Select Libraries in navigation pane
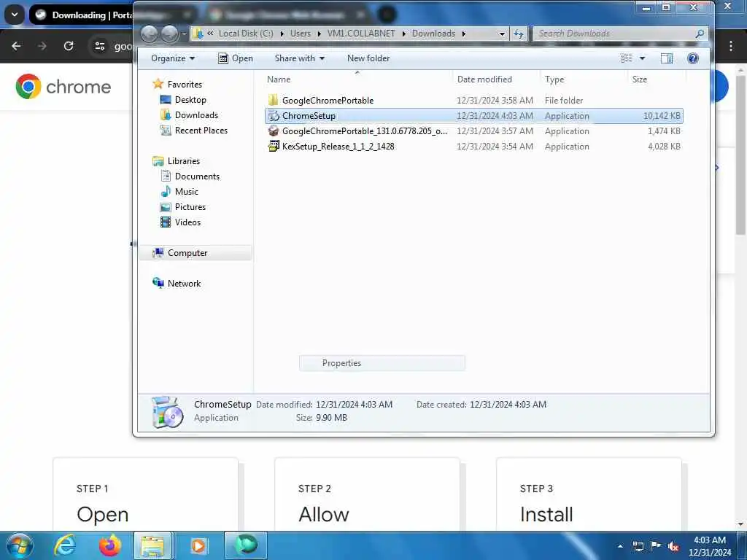This screenshot has height=560, width=747. [x=183, y=161]
